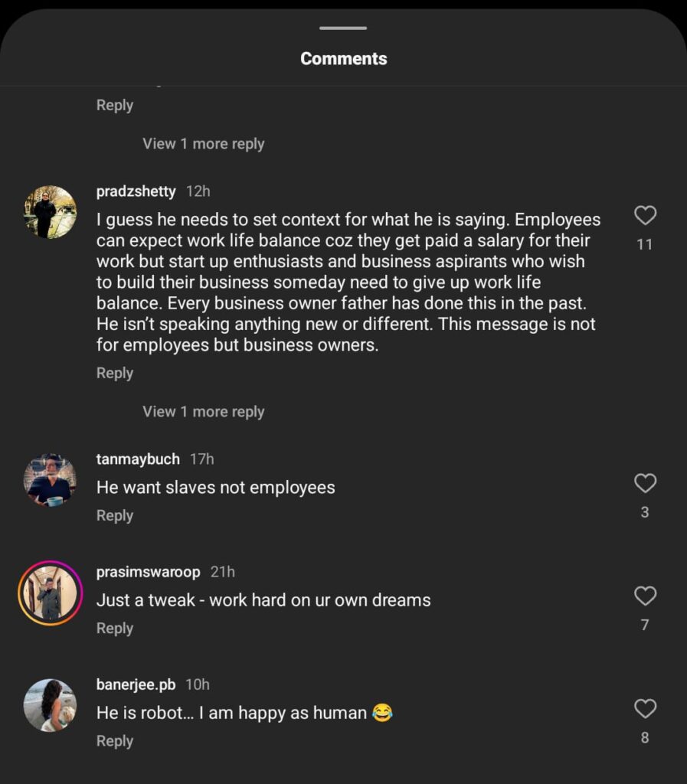Like prasimswaroop's comment with the heart

[x=645, y=596]
